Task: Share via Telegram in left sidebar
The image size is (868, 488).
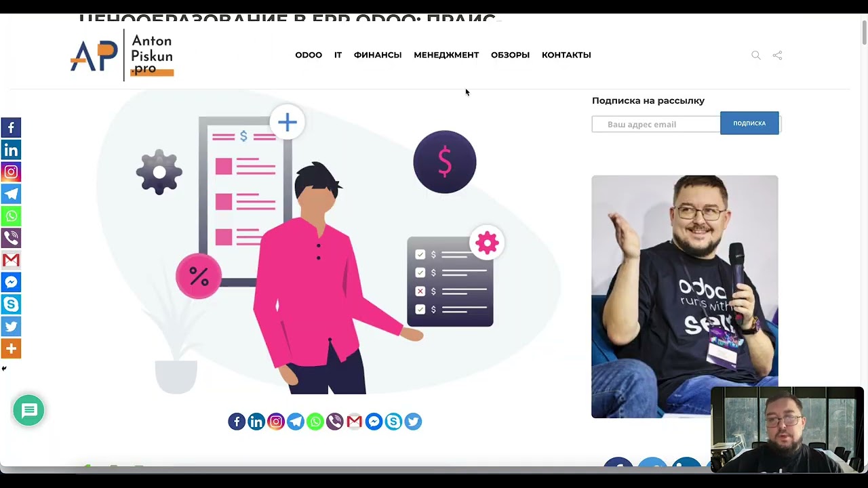Action: [11, 194]
